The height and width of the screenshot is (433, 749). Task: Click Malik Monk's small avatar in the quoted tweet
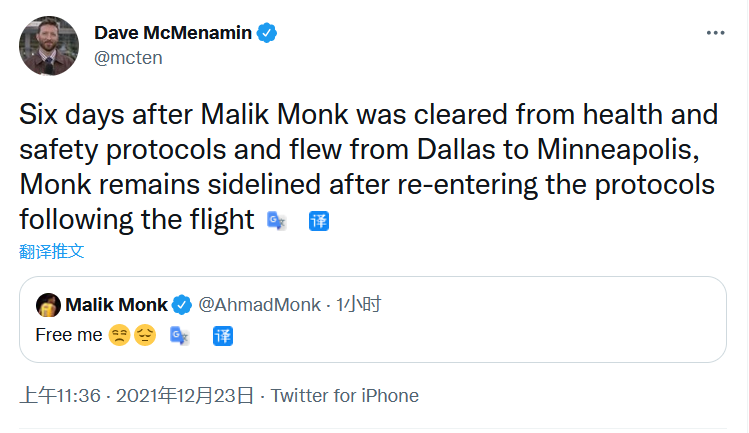(47, 304)
